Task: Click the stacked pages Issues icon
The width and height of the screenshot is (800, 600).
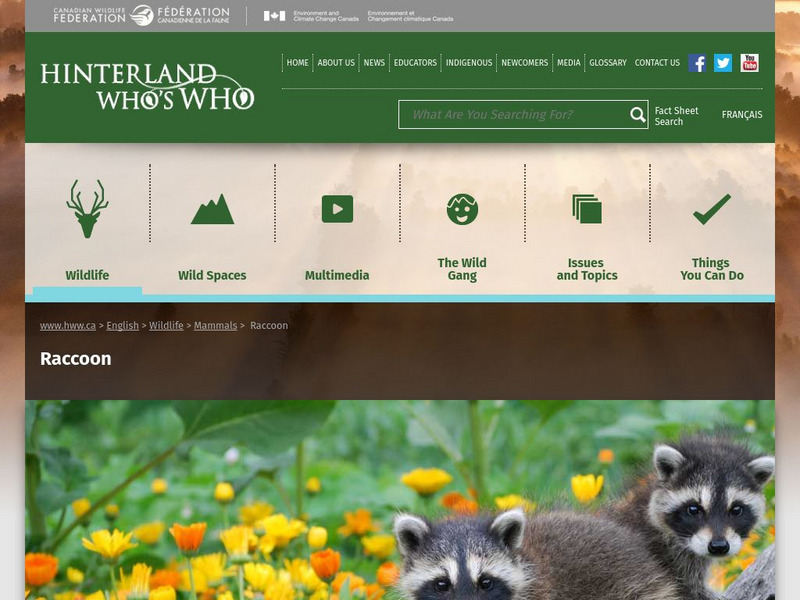Action: click(587, 209)
